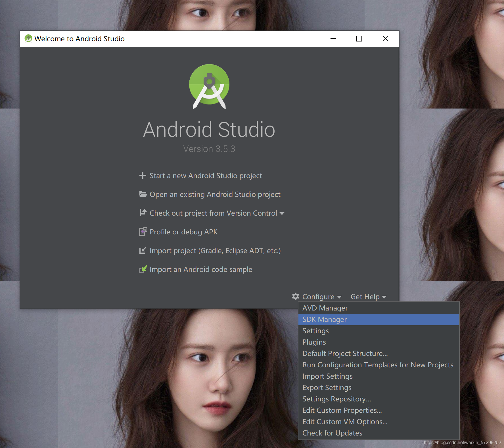
Task: Open the Get Help dropdown
Action: pyautogui.click(x=369, y=297)
